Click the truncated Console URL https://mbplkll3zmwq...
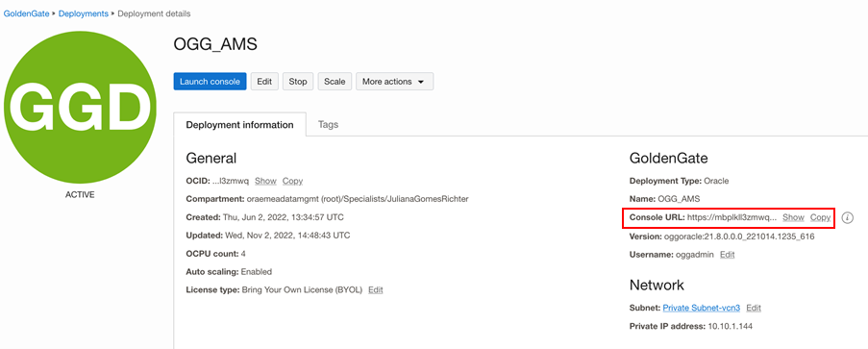The image size is (868, 349). (x=732, y=217)
